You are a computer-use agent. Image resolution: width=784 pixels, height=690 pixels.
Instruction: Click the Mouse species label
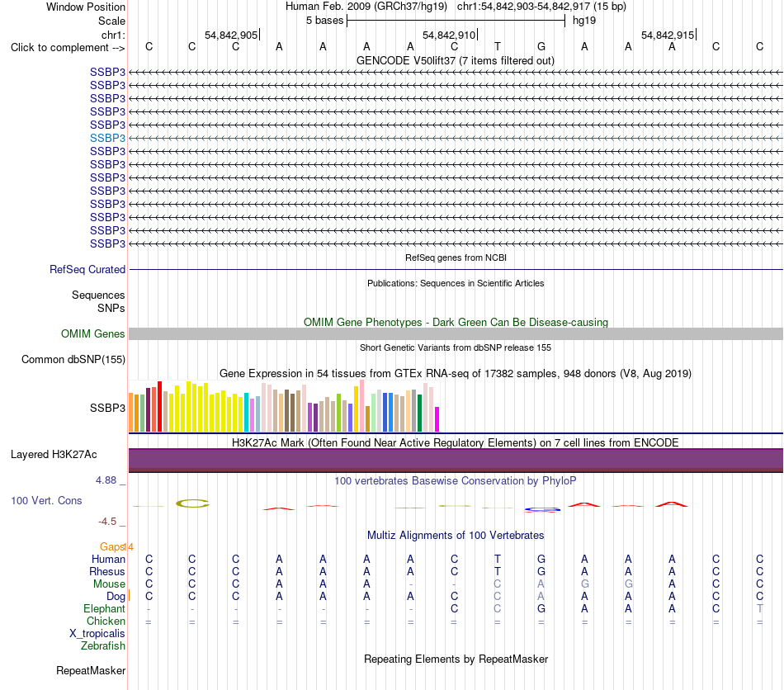click(109, 584)
